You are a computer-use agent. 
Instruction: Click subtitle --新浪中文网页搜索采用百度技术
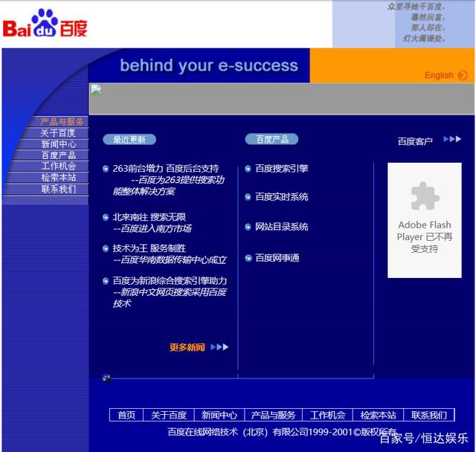pyautogui.click(x=170, y=298)
